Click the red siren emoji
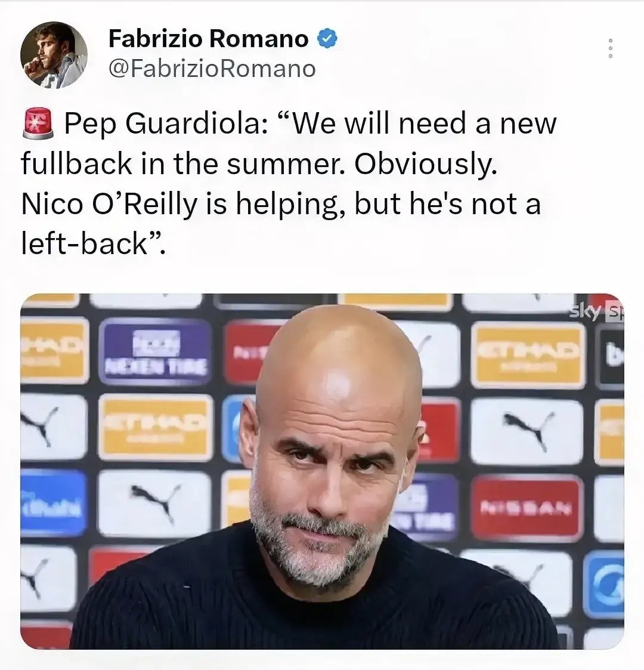 click(38, 123)
